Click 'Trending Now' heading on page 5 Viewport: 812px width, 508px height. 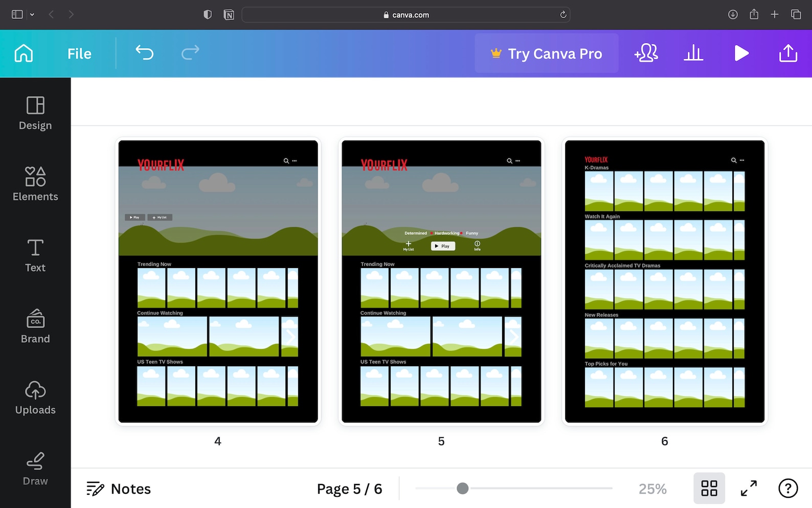377,264
